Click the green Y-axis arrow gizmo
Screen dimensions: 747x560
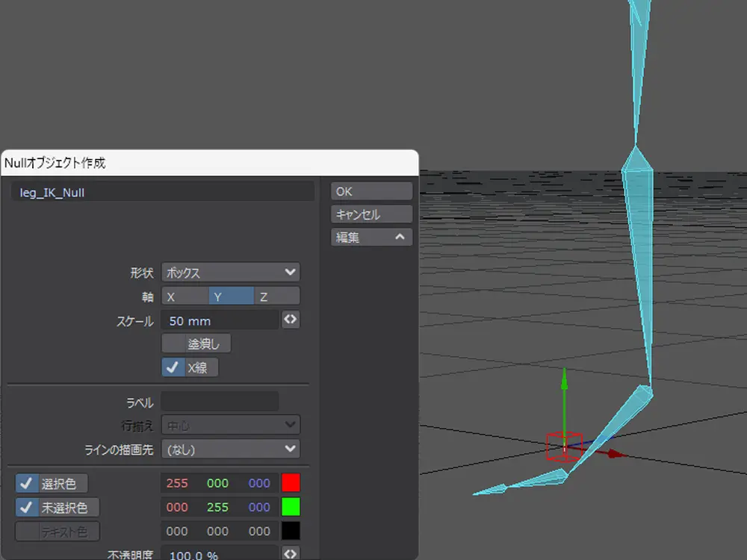(565, 385)
